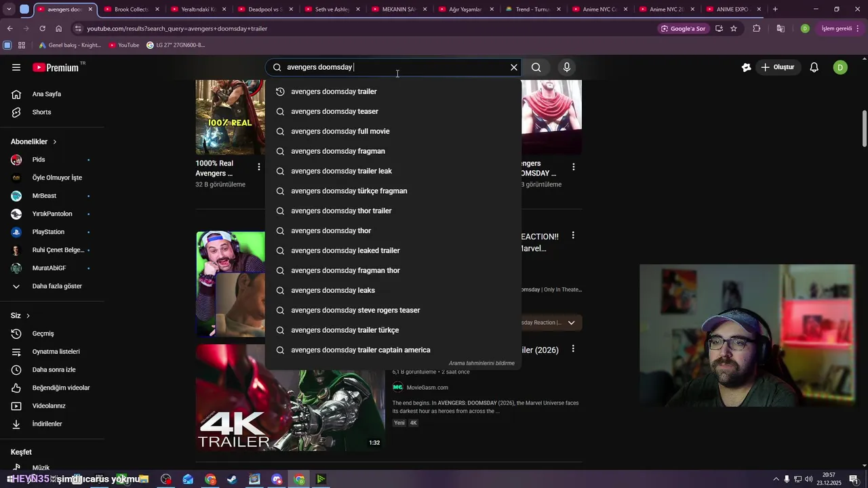Viewport: 868px width, 488px height.
Task: Open the YouTube bookmark in bookmarks bar
Action: point(123,45)
